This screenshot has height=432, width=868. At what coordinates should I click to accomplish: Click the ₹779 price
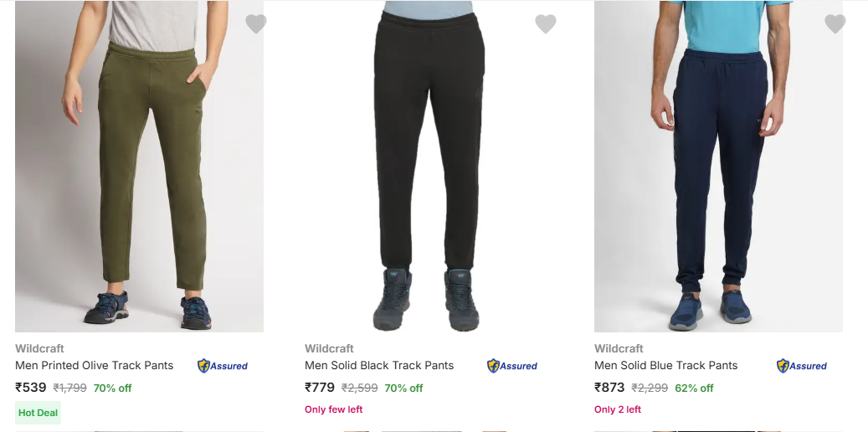pos(321,388)
